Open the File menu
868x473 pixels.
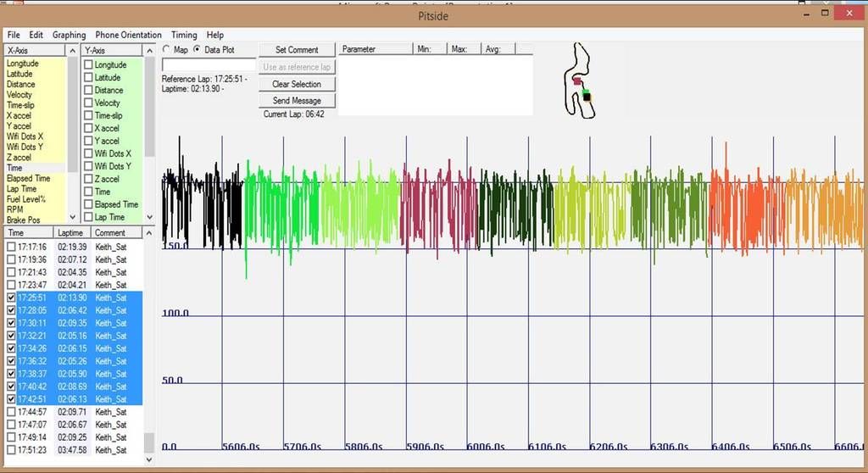14,35
